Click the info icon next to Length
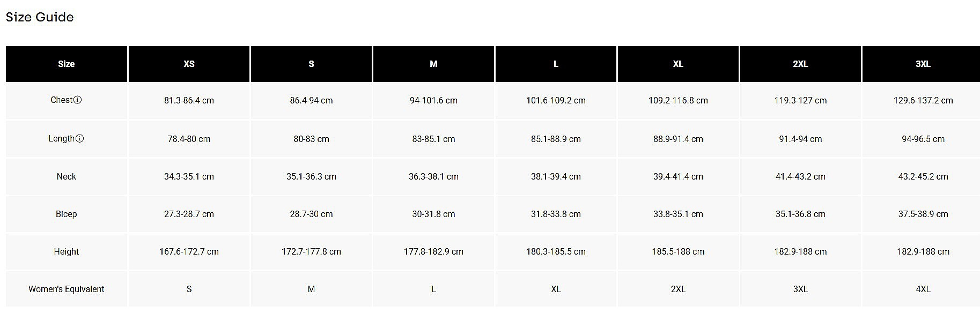 coord(80,139)
